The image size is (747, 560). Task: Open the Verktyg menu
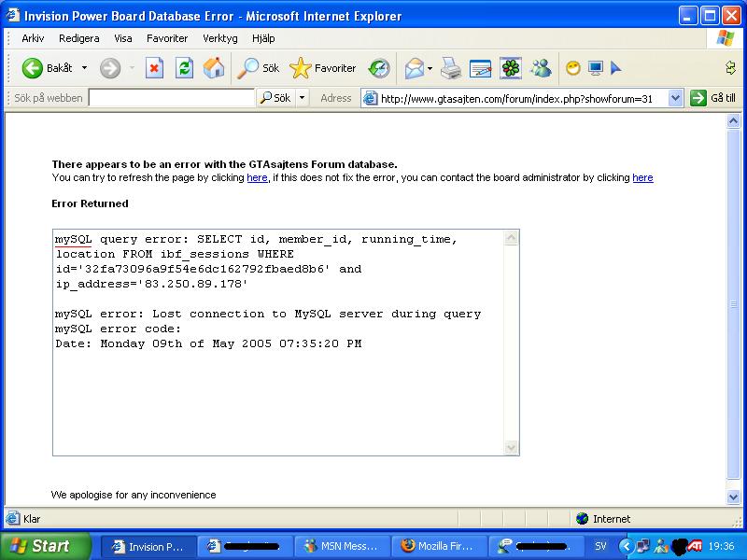point(220,38)
